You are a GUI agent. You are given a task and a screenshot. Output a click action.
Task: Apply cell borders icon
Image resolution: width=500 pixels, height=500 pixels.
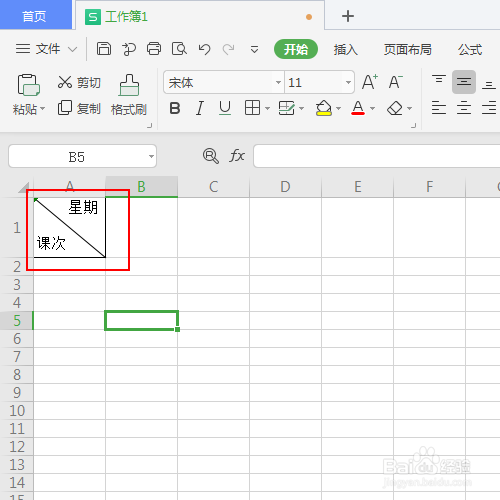tap(252, 108)
